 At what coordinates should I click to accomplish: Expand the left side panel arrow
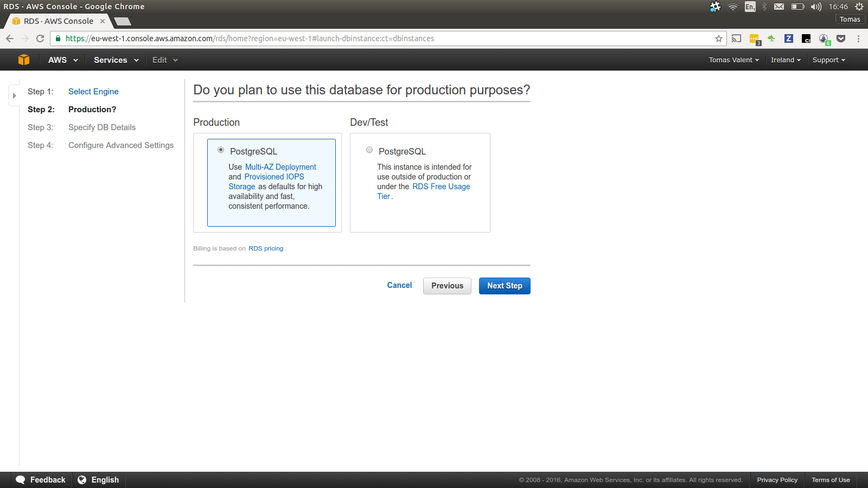click(x=15, y=95)
